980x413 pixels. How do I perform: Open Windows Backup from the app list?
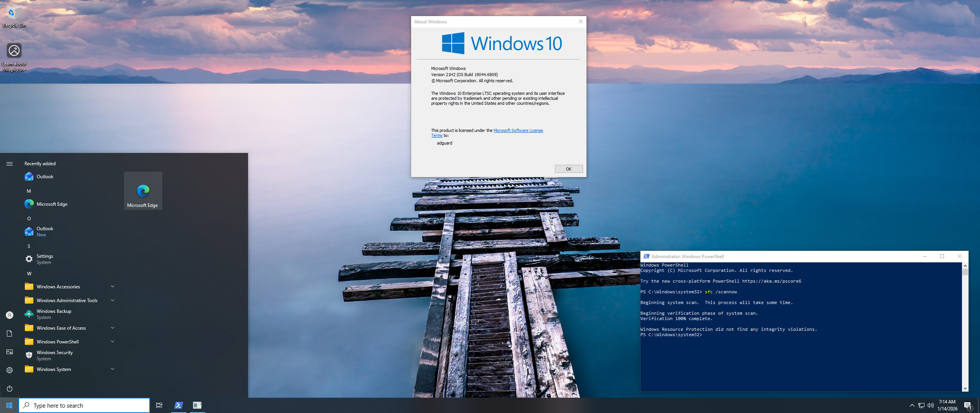pos(54,314)
